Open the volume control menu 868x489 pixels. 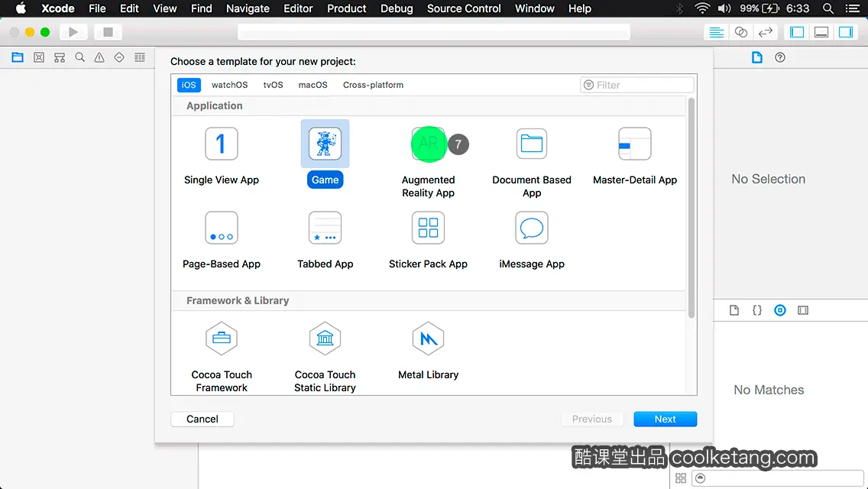pos(724,8)
